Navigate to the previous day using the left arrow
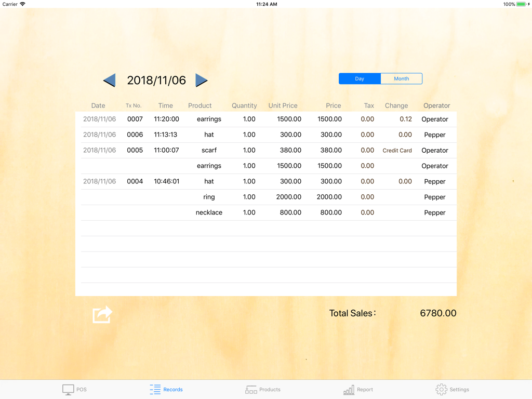 pyautogui.click(x=109, y=80)
